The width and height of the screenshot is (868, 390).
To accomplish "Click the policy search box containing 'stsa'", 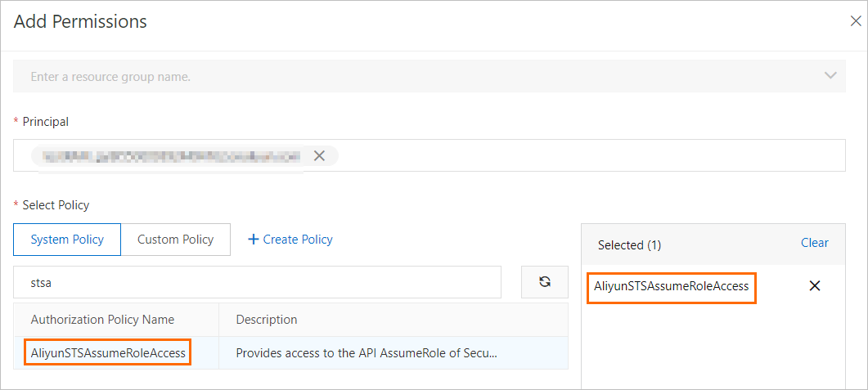I will (257, 282).
